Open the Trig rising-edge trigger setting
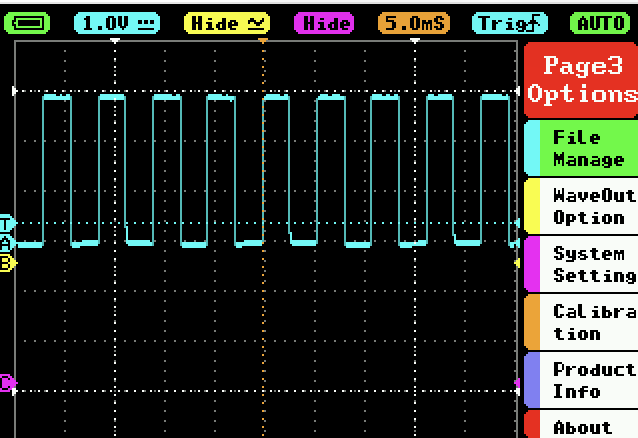 [x=509, y=23]
